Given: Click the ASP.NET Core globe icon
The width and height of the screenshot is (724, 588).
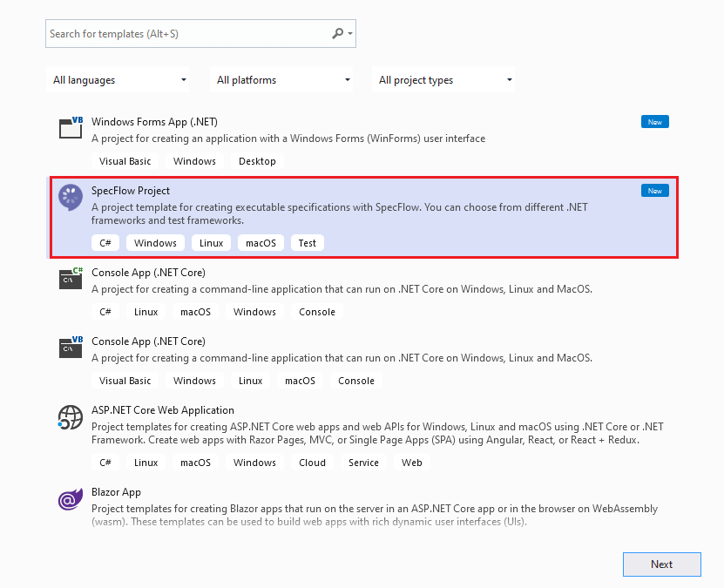Looking at the screenshot, I should click(x=71, y=417).
